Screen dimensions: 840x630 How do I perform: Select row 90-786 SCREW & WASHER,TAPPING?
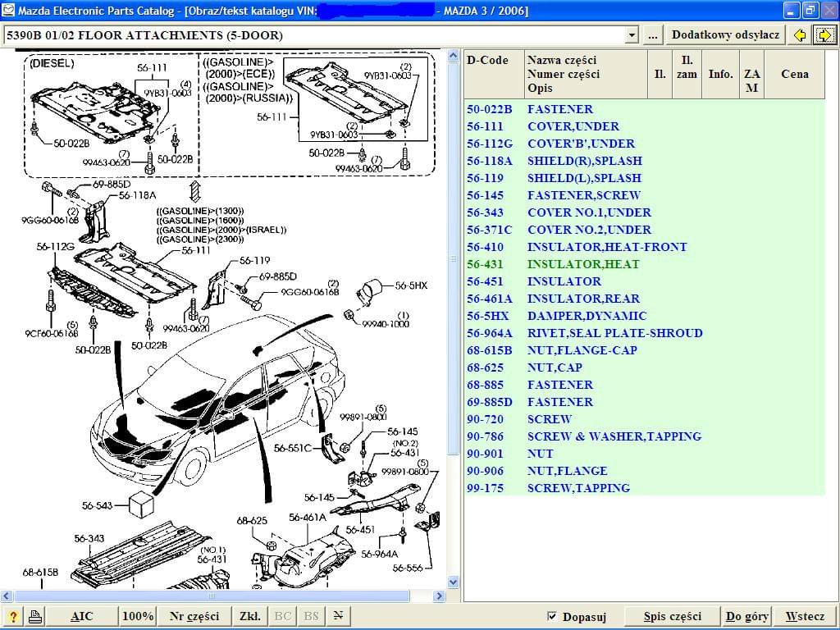click(x=645, y=436)
